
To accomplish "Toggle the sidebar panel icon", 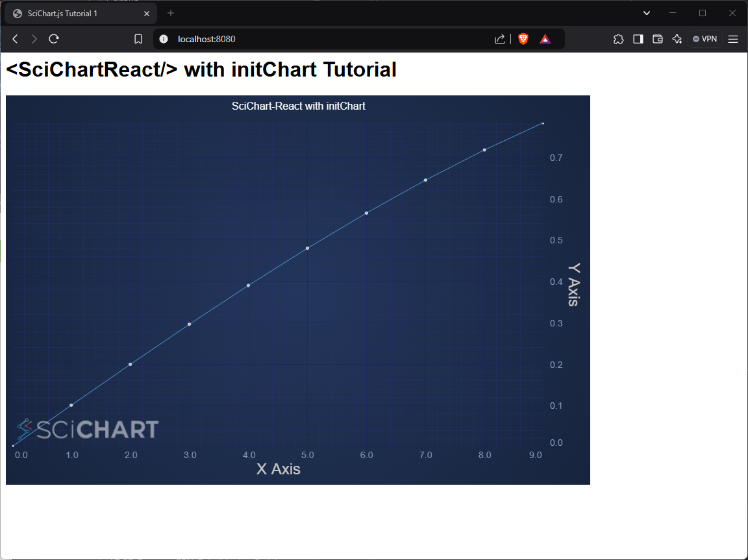I will tap(638, 39).
